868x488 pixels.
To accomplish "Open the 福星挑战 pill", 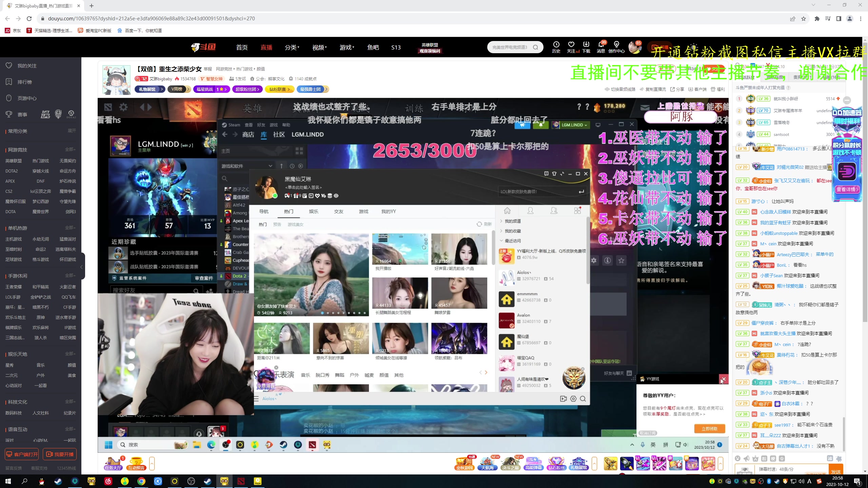I will coord(212,89).
